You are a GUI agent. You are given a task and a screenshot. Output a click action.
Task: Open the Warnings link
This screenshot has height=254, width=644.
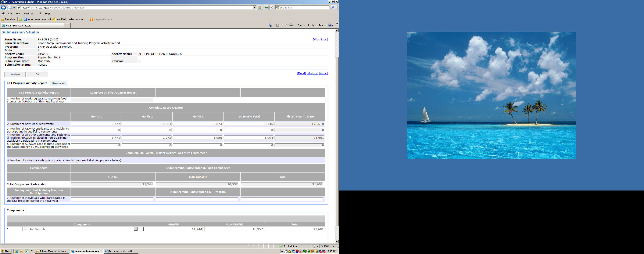pos(320,39)
